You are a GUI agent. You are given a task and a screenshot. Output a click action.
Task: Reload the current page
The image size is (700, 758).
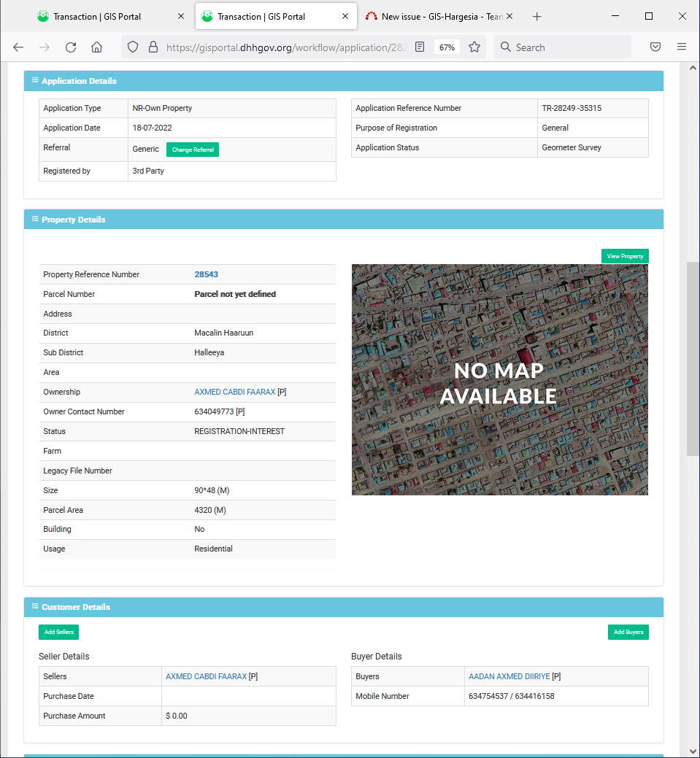(71, 47)
